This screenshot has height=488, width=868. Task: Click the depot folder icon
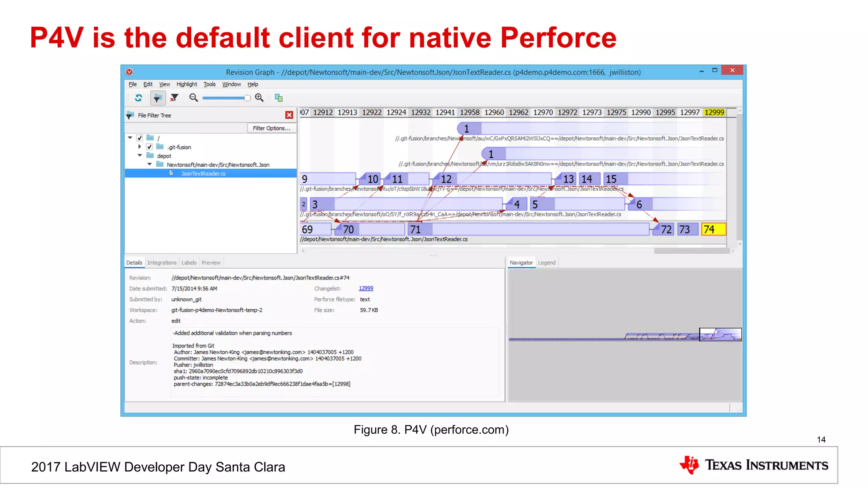coord(150,155)
